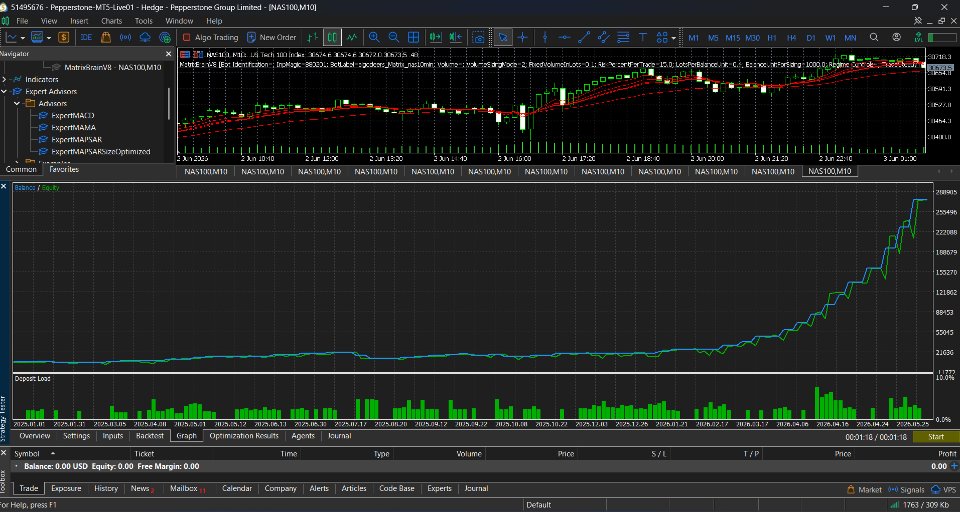The width and height of the screenshot is (960, 512).
Task: Click the zoom in magnifier icon
Action: pyautogui.click(x=373, y=37)
